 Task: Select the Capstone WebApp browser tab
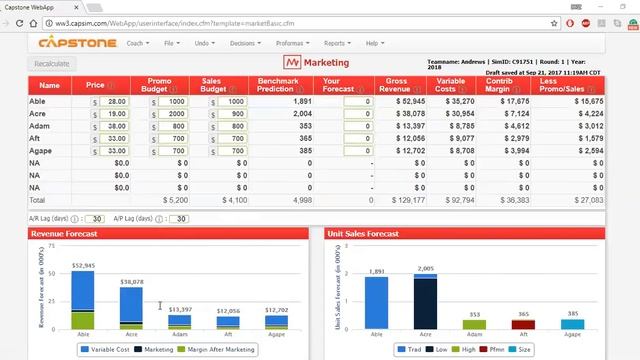point(40,7)
